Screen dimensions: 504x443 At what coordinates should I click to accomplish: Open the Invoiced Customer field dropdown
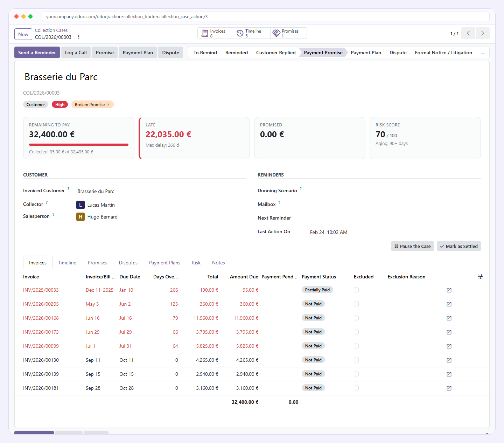pos(161,191)
